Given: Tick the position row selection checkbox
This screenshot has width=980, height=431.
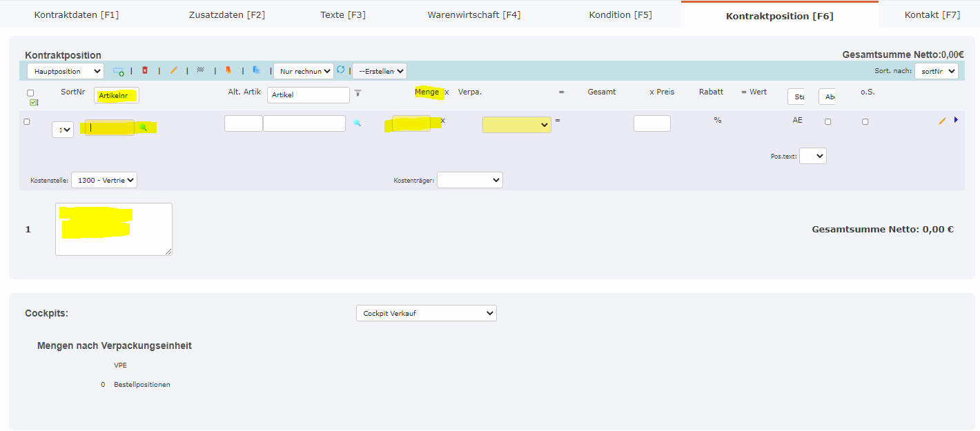Looking at the screenshot, I should [27, 122].
